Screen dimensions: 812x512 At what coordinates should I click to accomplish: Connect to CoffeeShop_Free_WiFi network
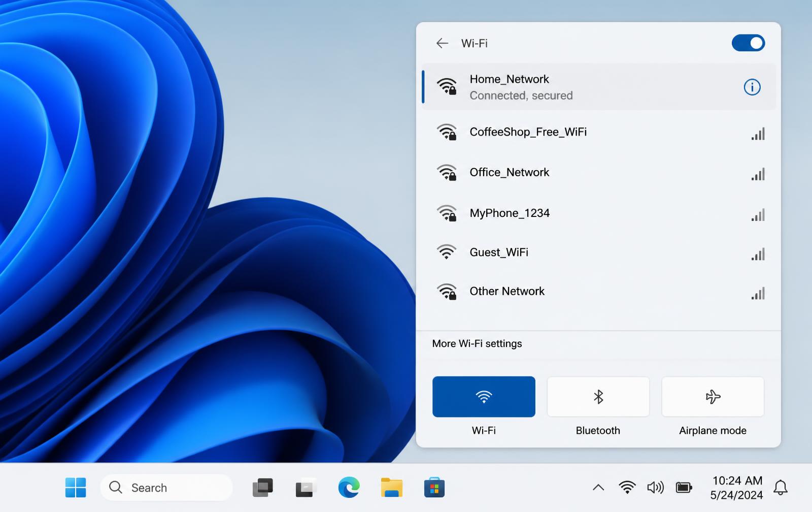[599, 132]
